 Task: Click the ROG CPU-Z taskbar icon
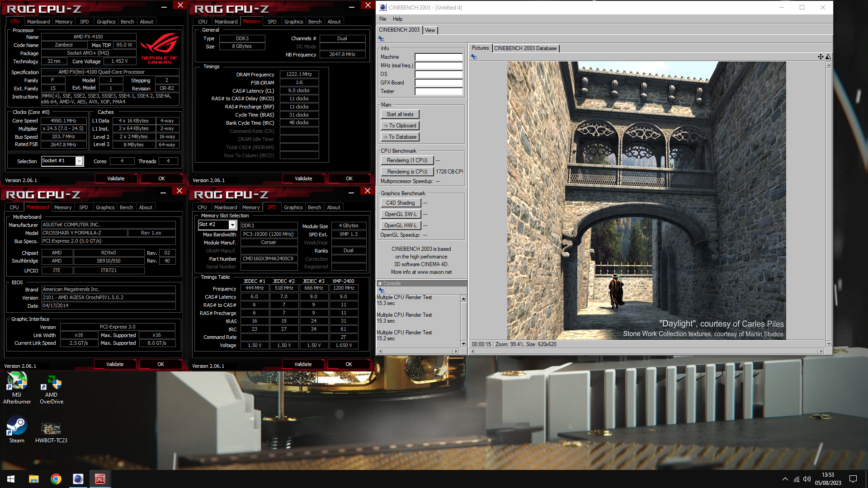pyautogui.click(x=100, y=479)
